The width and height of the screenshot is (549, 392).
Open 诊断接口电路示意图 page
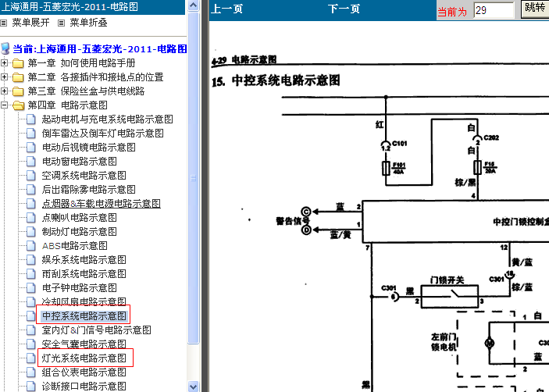[x=84, y=386]
